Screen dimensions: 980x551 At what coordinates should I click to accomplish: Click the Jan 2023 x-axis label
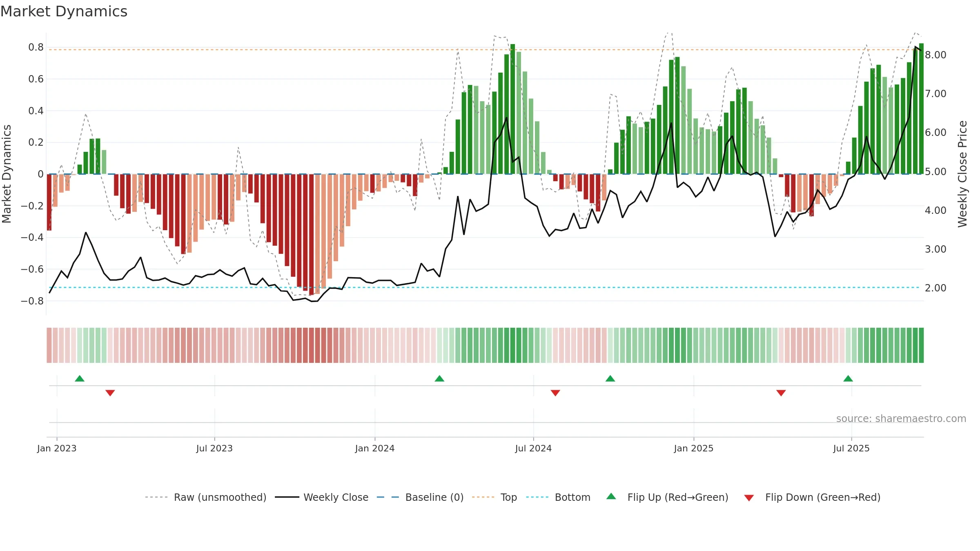pyautogui.click(x=57, y=448)
